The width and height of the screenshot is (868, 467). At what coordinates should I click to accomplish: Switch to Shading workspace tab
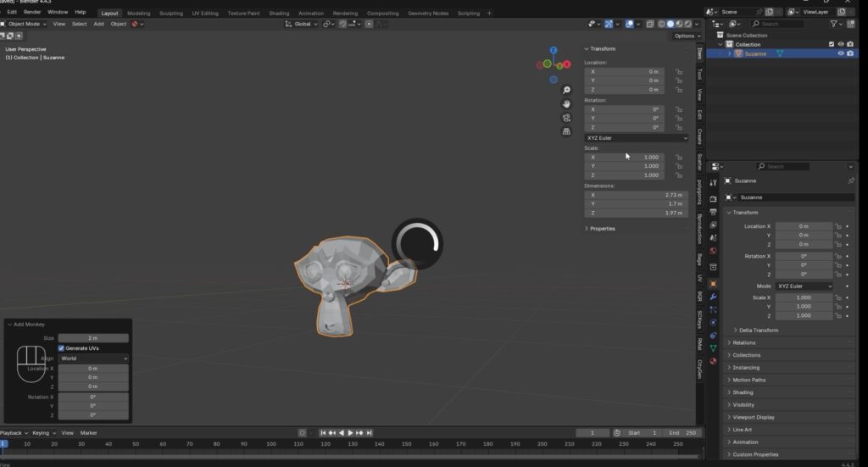coord(278,14)
